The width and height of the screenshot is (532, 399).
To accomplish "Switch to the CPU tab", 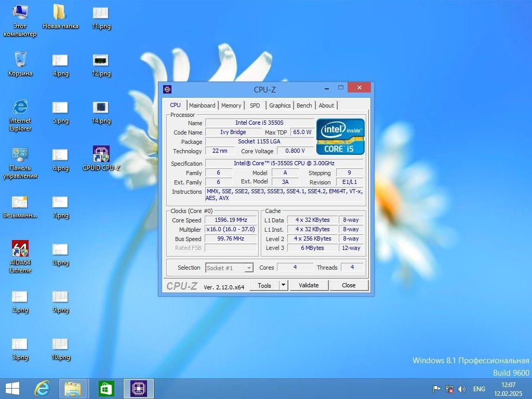I will (x=176, y=105).
